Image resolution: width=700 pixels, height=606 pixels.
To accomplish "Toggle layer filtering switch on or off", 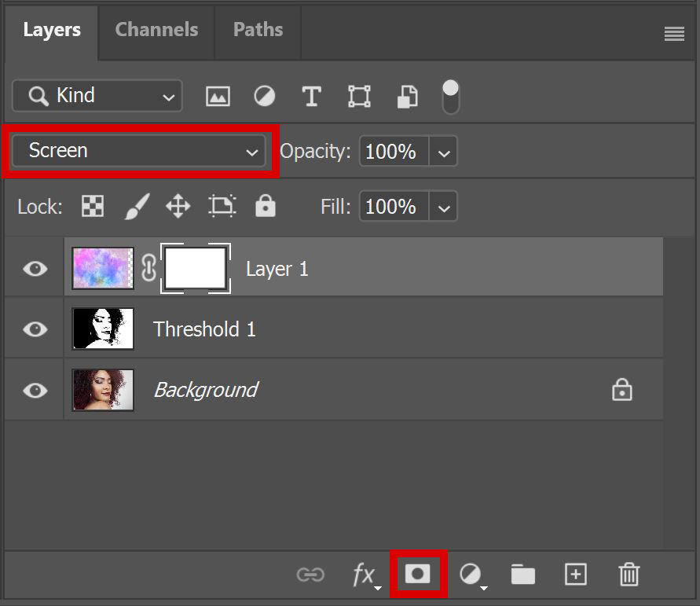I will pyautogui.click(x=450, y=97).
